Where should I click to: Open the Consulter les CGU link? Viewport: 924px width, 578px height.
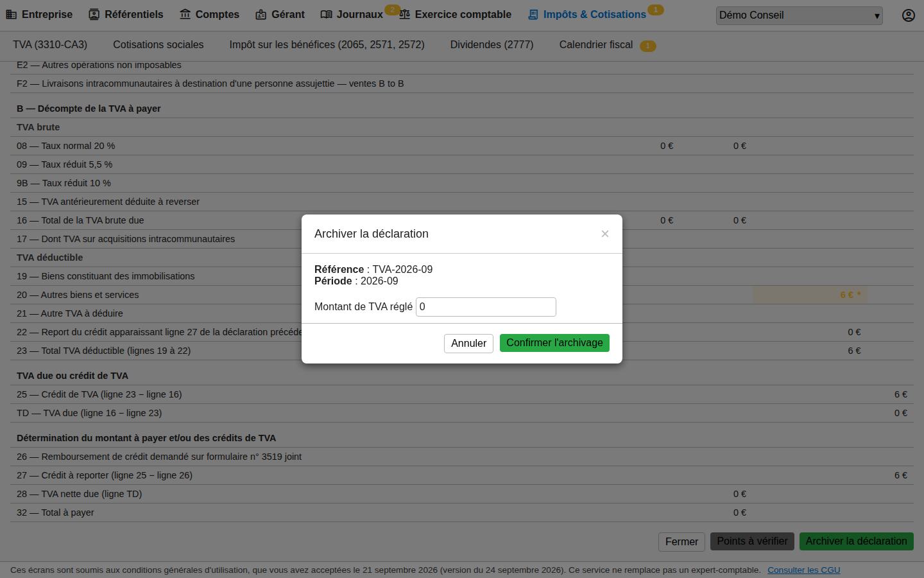(803, 570)
